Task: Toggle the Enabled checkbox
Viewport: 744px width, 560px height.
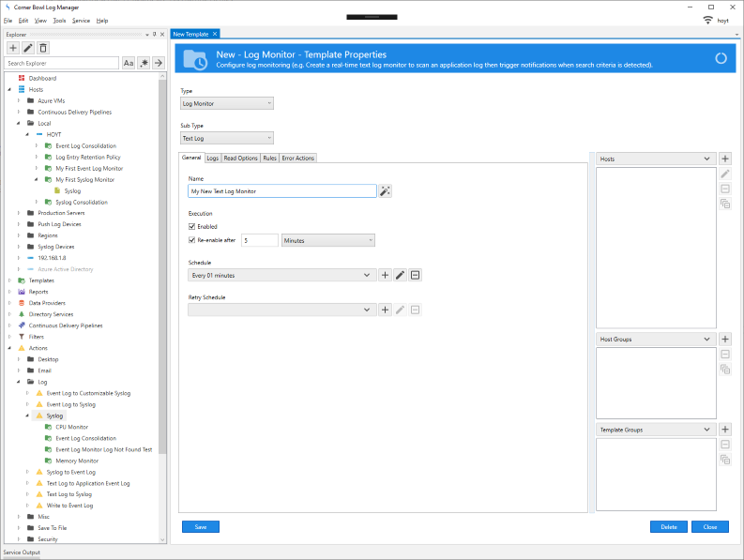Action: pos(191,226)
